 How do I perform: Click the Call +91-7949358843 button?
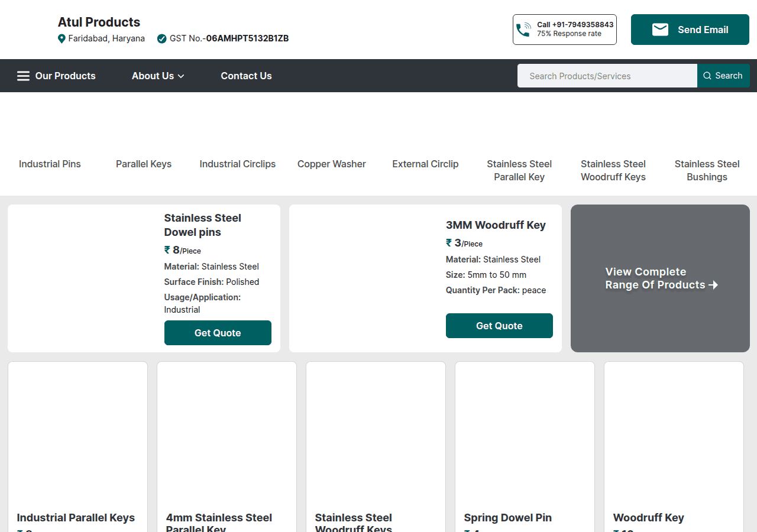[x=565, y=30]
